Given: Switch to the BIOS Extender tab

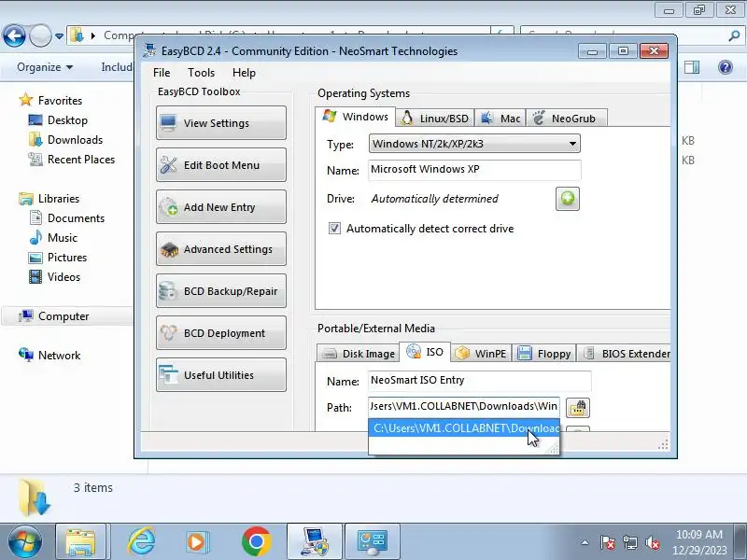Looking at the screenshot, I should point(626,354).
